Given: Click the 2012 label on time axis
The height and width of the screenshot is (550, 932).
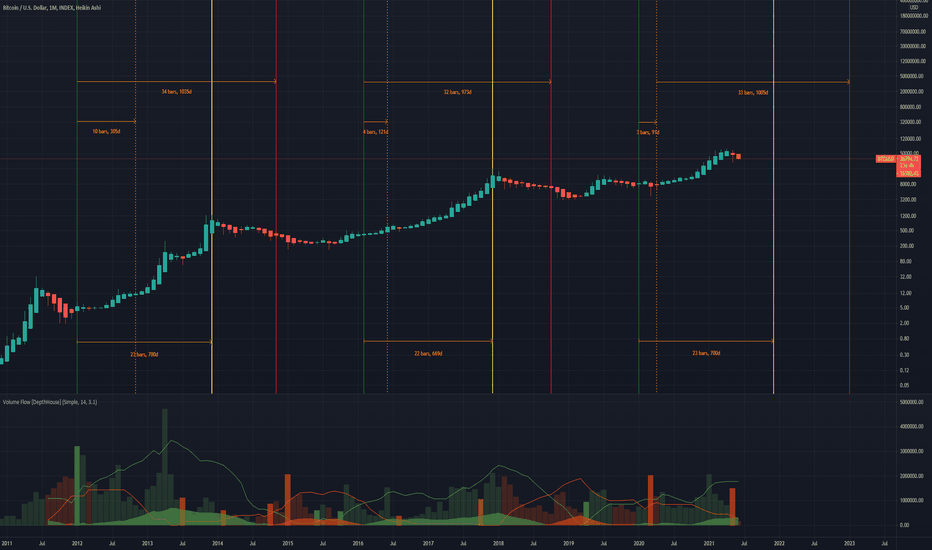Looking at the screenshot, I should pyautogui.click(x=77, y=543).
